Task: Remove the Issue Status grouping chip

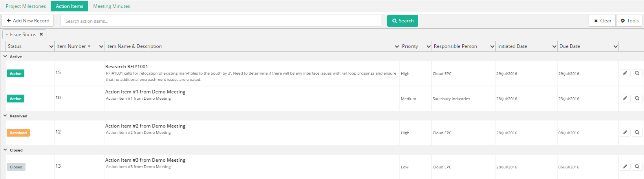Action: 41,35
